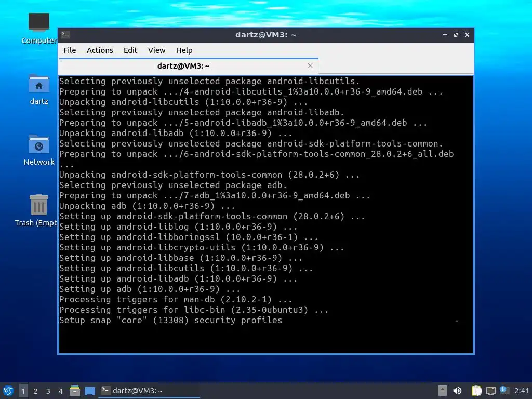Click the 'Unpacking android-sdk-platform-tools-common' line
The width and height of the screenshot is (532, 399).
tap(209, 175)
